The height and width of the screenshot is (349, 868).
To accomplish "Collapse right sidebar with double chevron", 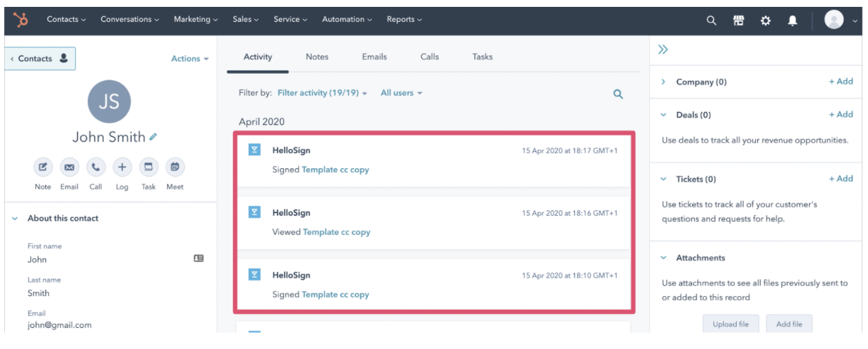I will pos(663,49).
